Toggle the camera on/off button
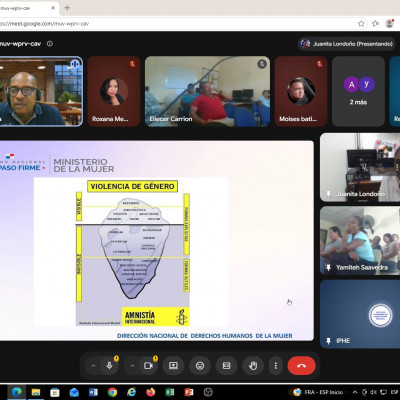Screen dimensions: 400x400 point(148,366)
